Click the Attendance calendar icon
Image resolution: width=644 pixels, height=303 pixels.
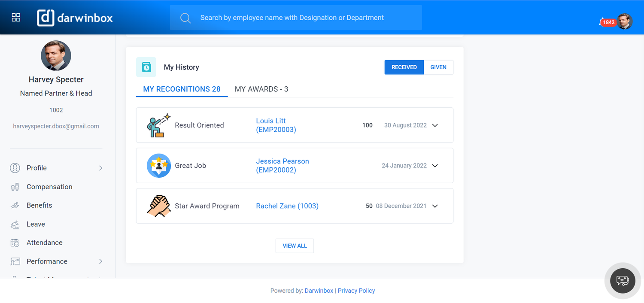tap(15, 242)
